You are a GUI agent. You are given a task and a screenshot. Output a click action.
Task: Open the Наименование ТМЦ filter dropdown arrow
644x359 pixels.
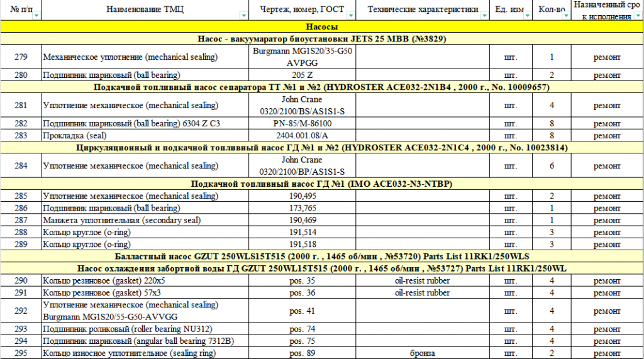[243, 16]
